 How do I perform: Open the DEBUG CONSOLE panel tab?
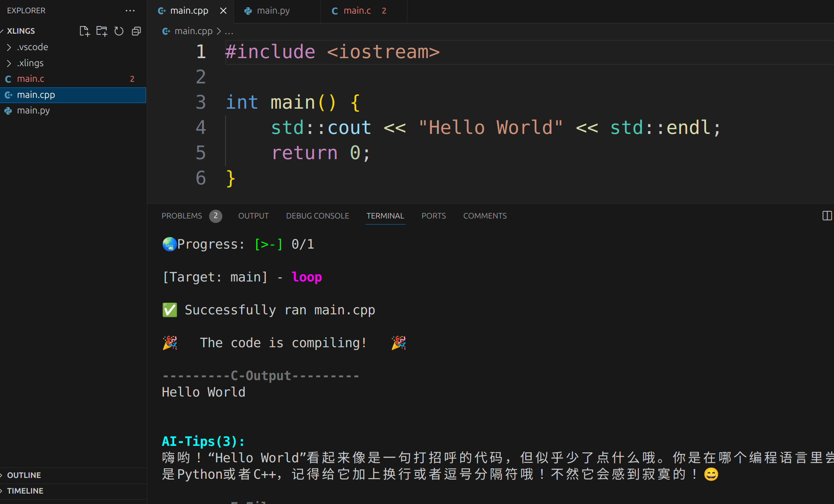tap(317, 216)
